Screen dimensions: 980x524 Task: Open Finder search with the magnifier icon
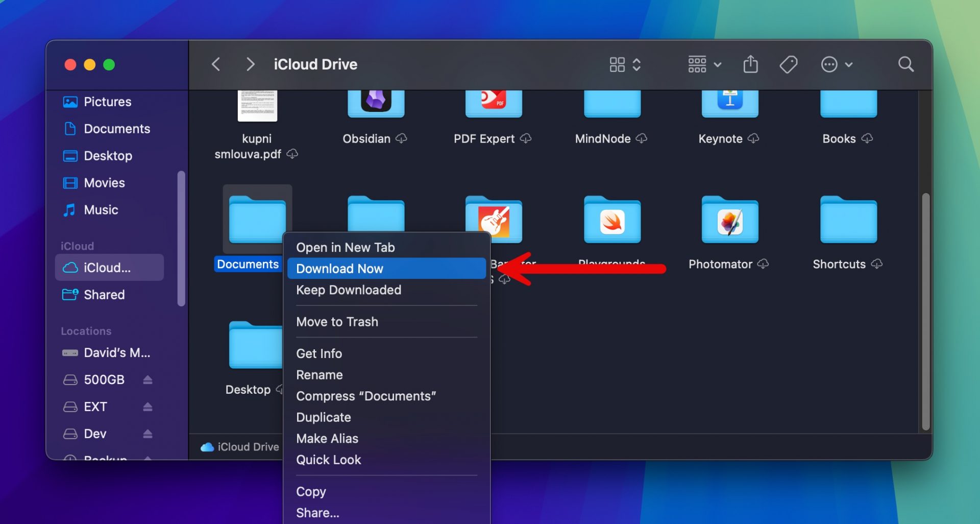pyautogui.click(x=905, y=64)
